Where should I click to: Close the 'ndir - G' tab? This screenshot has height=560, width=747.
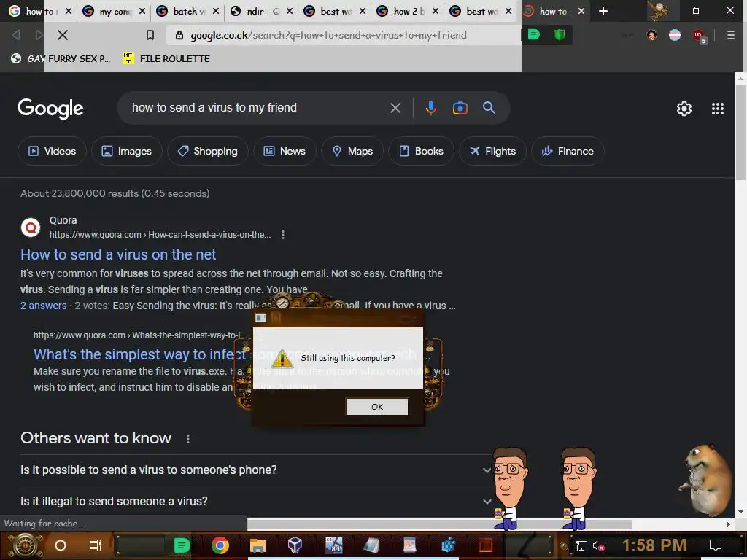click(x=289, y=11)
